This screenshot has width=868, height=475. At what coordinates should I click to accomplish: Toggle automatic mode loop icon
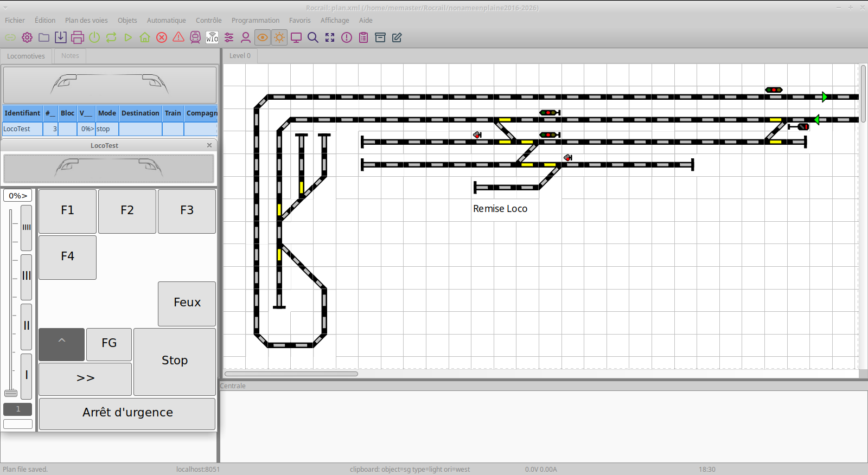coord(111,37)
